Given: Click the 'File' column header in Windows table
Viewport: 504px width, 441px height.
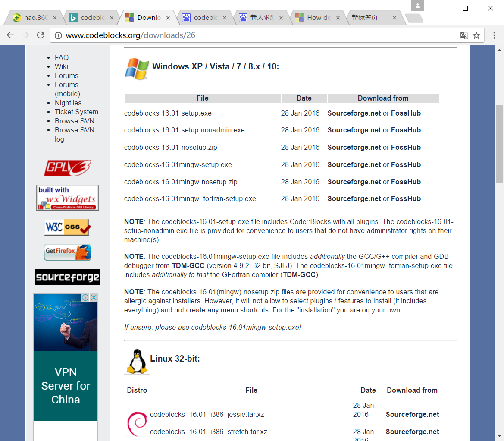Looking at the screenshot, I should [203, 98].
